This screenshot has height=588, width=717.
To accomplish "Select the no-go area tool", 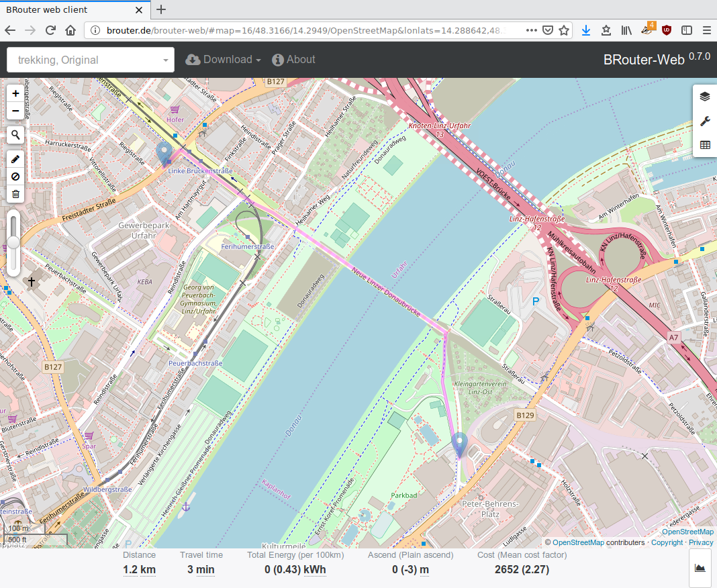I will [x=14, y=177].
